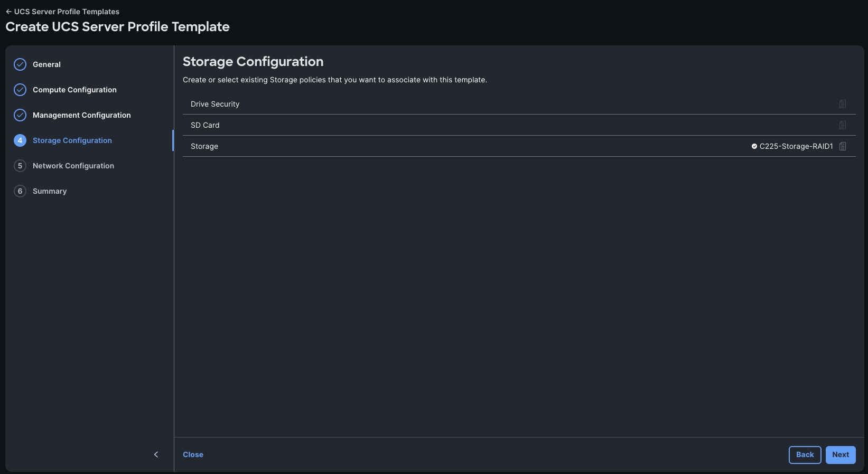Click the step 4 number badge
868x474 pixels.
coord(20,140)
